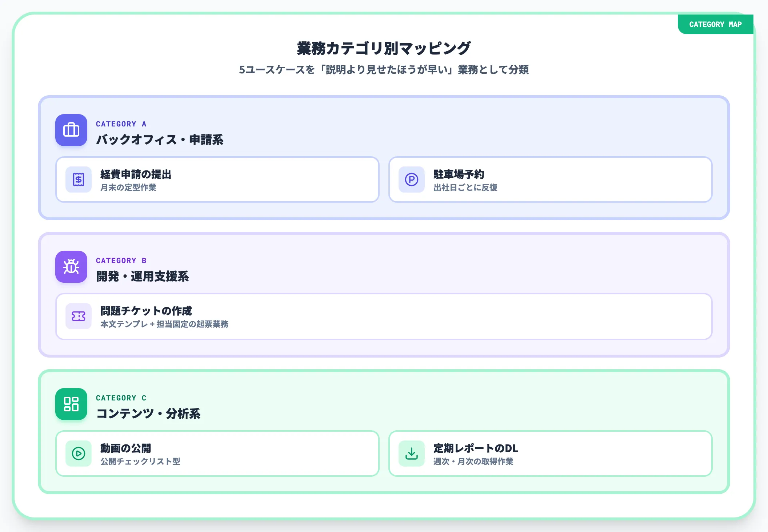
Task: Open the 定期レポートのDL card
Action: point(551,454)
